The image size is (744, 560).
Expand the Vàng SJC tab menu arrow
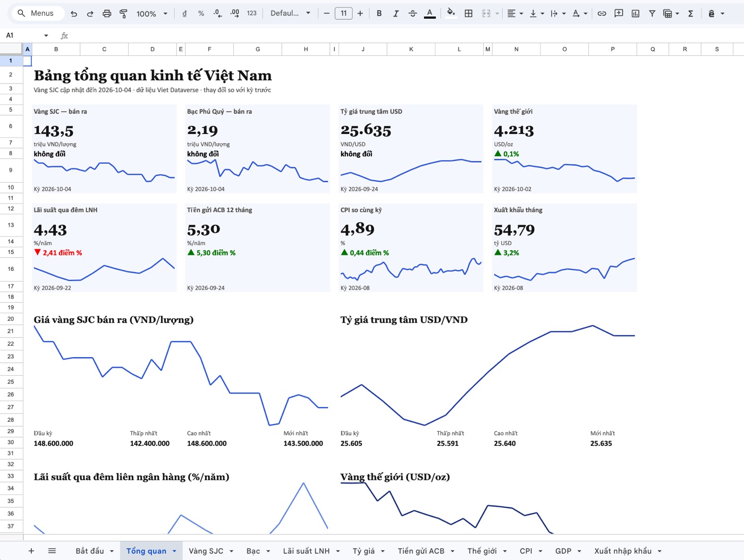click(x=232, y=551)
